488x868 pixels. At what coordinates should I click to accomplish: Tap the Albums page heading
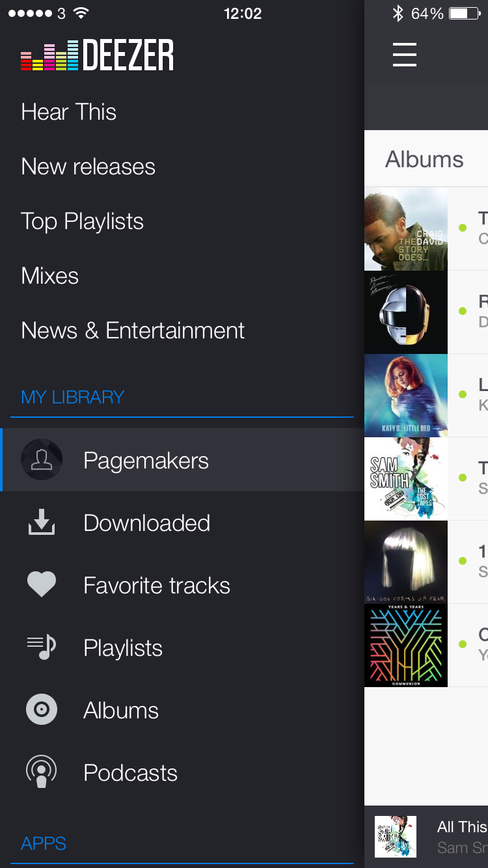click(x=424, y=159)
